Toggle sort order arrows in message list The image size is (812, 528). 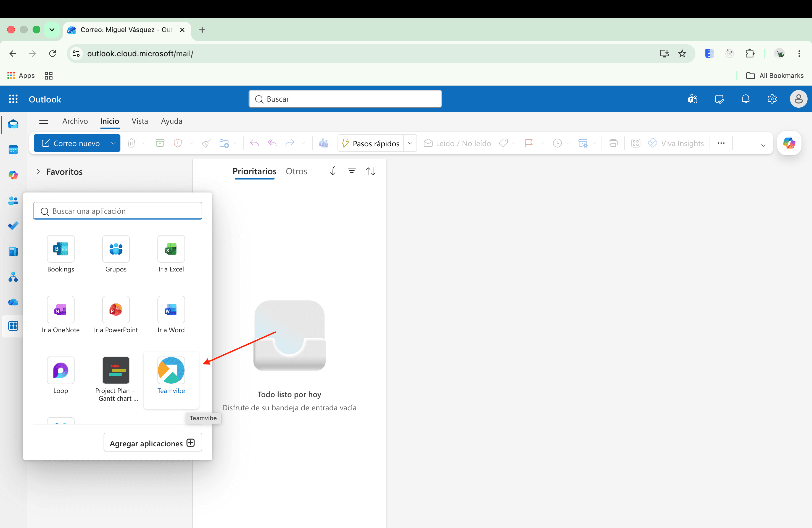(371, 171)
